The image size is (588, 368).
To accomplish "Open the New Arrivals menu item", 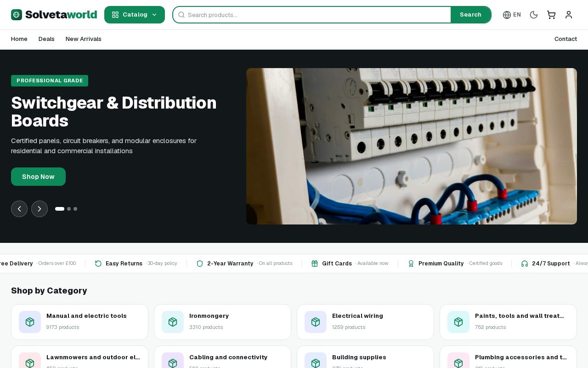I will pyautogui.click(x=84, y=39).
